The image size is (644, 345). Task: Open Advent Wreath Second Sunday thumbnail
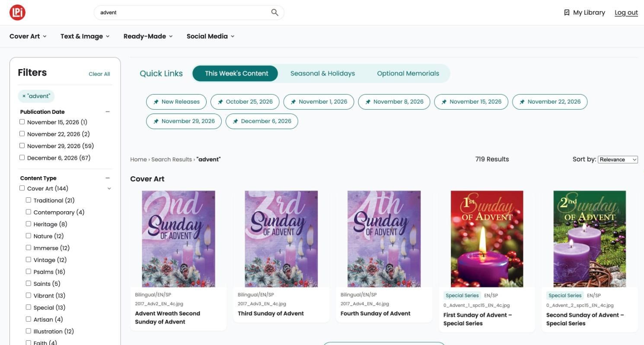point(179,239)
